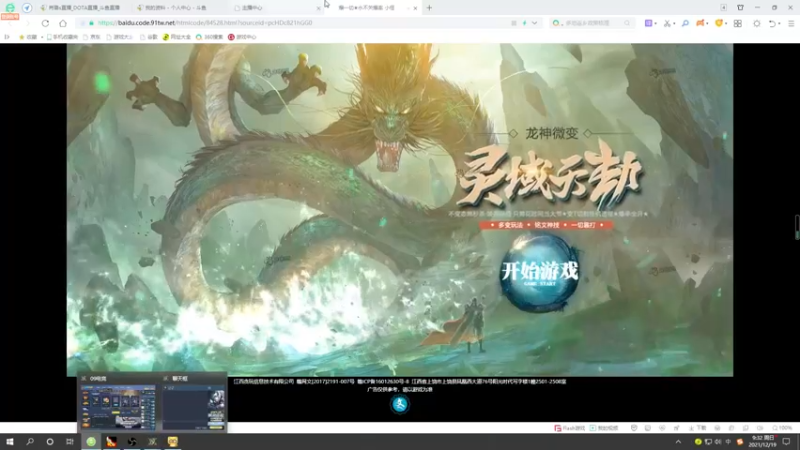
Task: Show hidden system tray icons chevron
Action: pyautogui.click(x=678, y=442)
